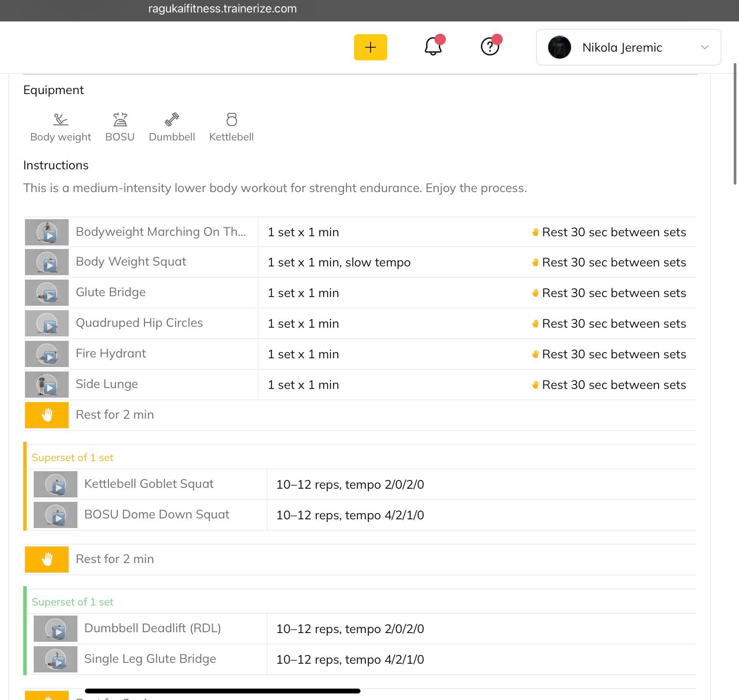Click the Instructions heading
Viewport: 739px width, 700px height.
[56, 165]
